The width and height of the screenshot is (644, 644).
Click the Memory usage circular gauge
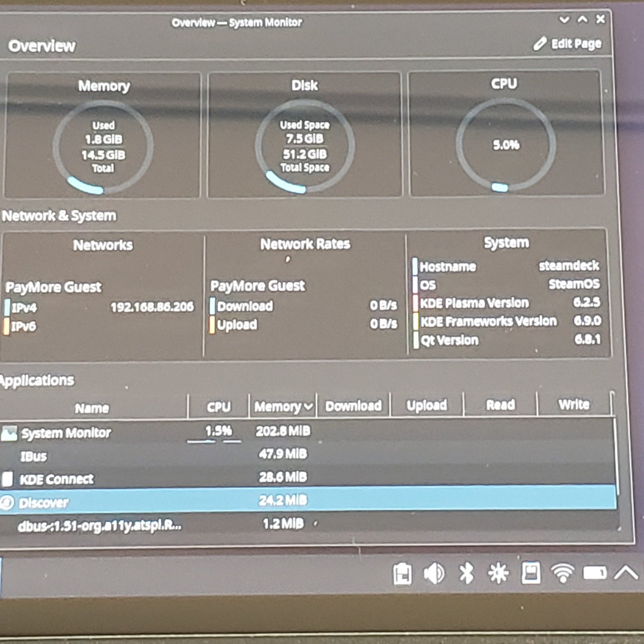103,147
